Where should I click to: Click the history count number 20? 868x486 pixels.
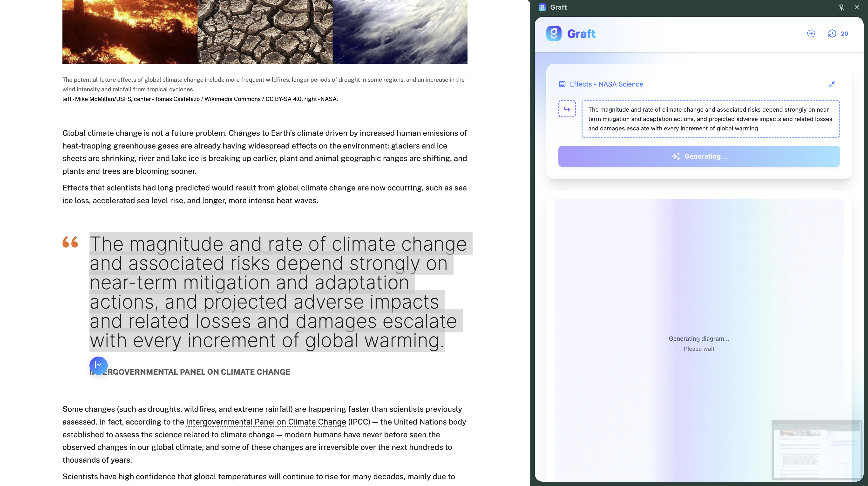[844, 34]
